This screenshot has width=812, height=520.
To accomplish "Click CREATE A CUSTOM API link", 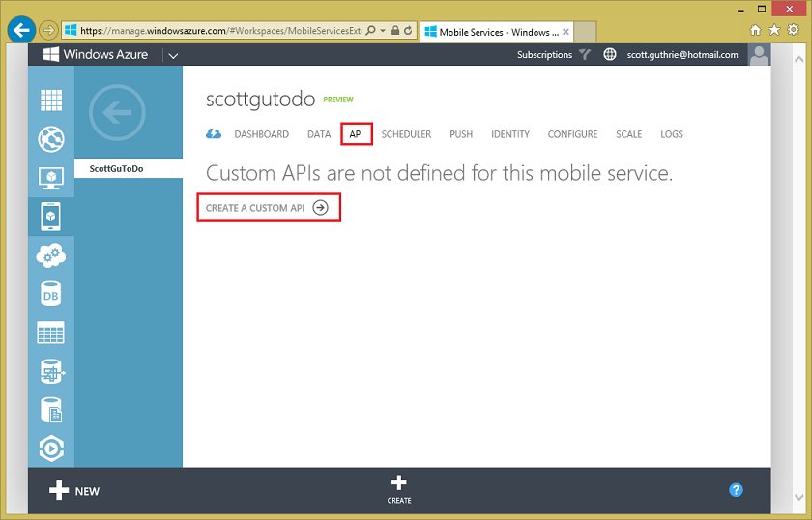I will pyautogui.click(x=268, y=208).
